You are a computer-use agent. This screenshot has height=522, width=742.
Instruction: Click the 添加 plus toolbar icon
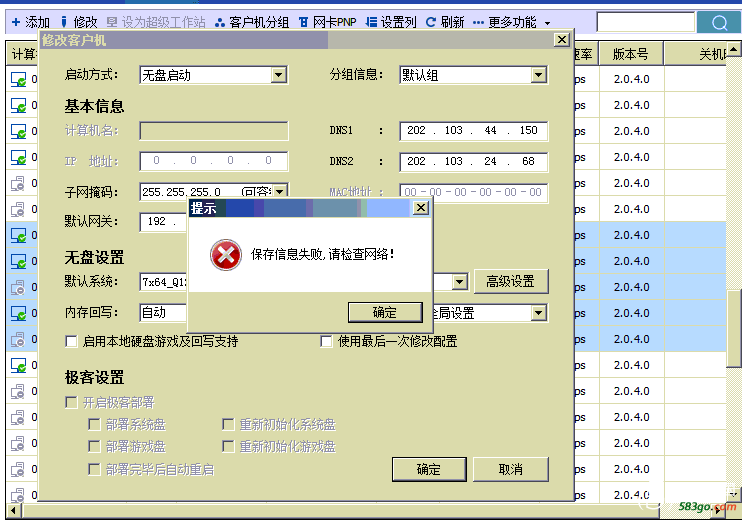[16, 22]
